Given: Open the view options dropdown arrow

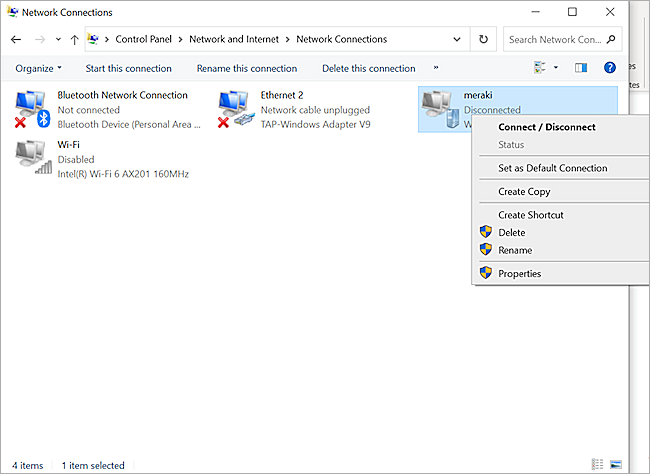Looking at the screenshot, I should (556, 67).
